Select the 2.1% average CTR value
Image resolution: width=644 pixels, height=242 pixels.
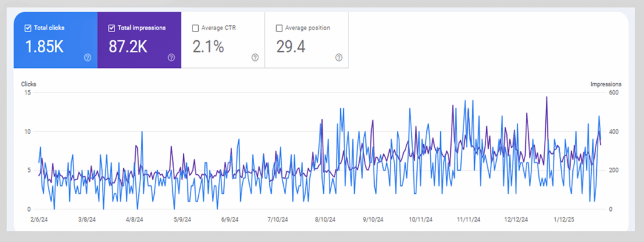(x=208, y=47)
